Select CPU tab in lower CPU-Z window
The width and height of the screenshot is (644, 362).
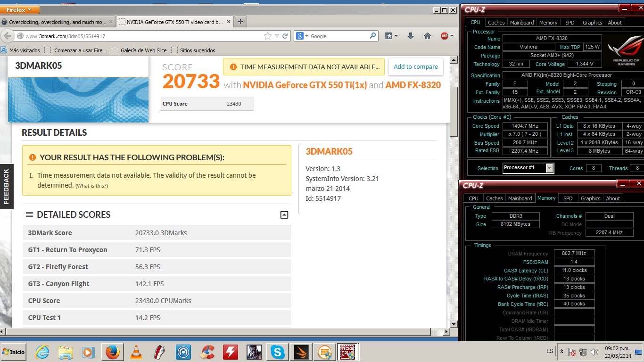click(x=473, y=198)
